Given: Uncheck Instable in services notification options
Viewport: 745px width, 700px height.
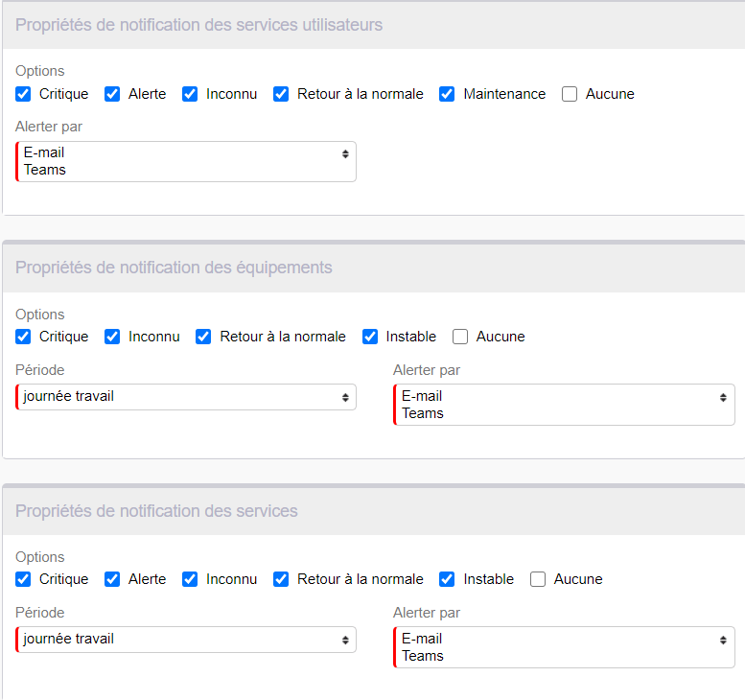Looking at the screenshot, I should tap(447, 579).
